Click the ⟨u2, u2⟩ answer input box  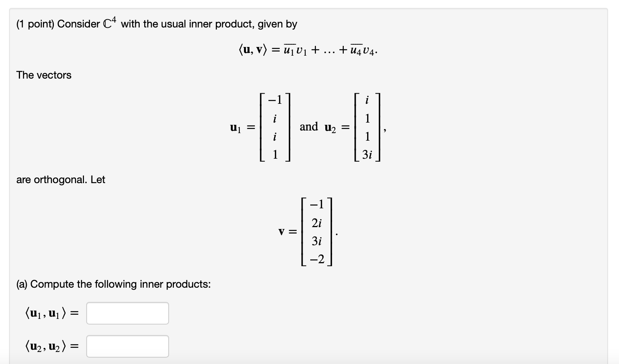[127, 345]
